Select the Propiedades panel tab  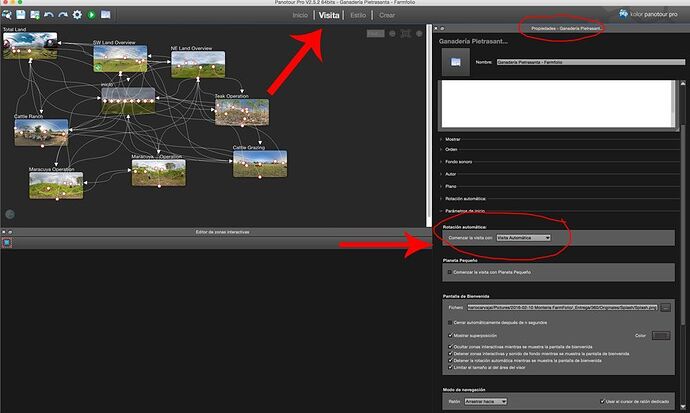pyautogui.click(x=567, y=28)
